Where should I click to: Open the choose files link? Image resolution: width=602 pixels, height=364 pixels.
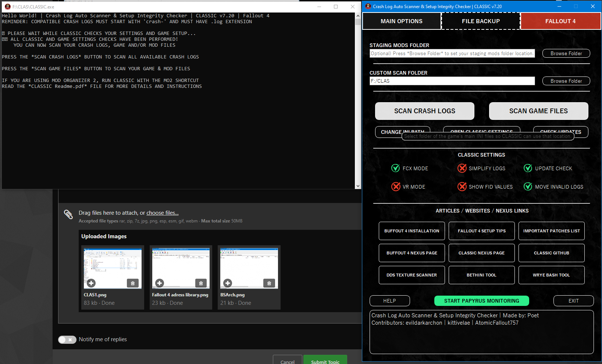coord(162,213)
